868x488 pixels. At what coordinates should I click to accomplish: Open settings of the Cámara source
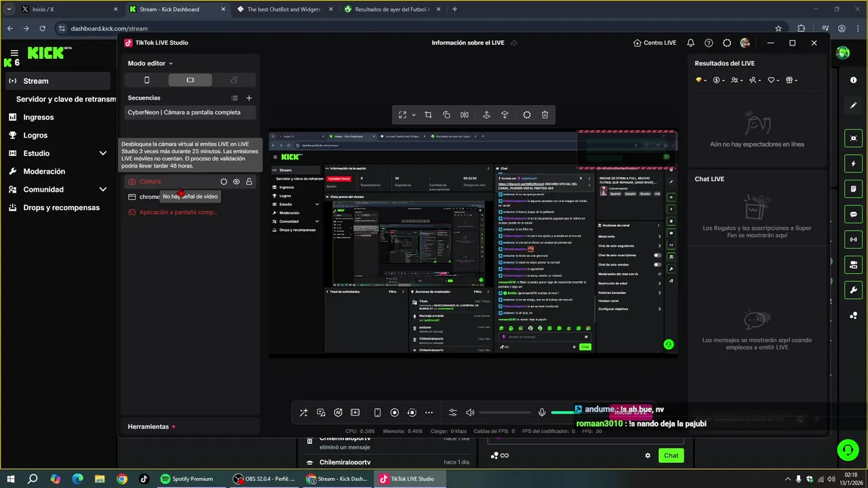click(224, 182)
